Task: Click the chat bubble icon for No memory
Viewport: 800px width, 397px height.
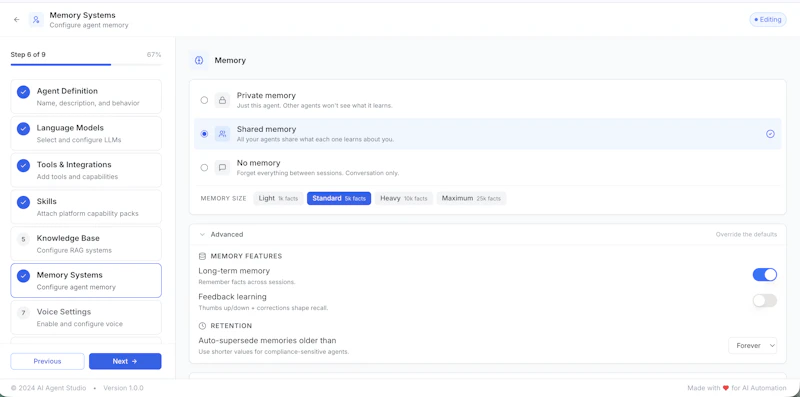Action: tap(222, 167)
